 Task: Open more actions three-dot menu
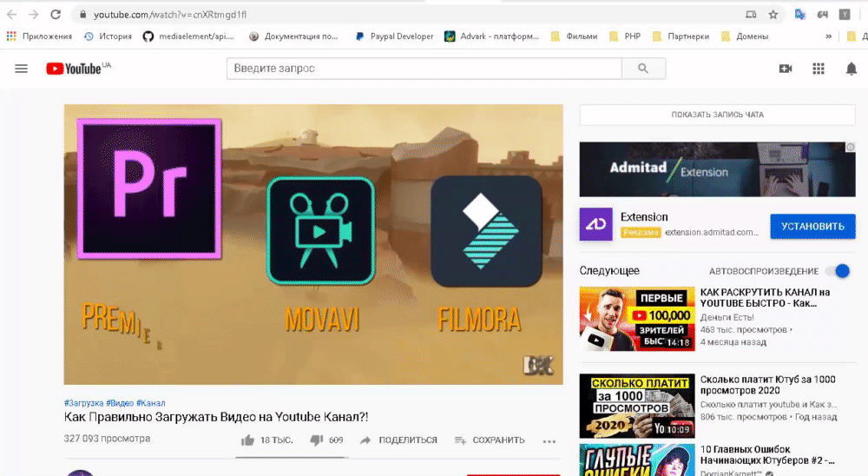[549, 441]
